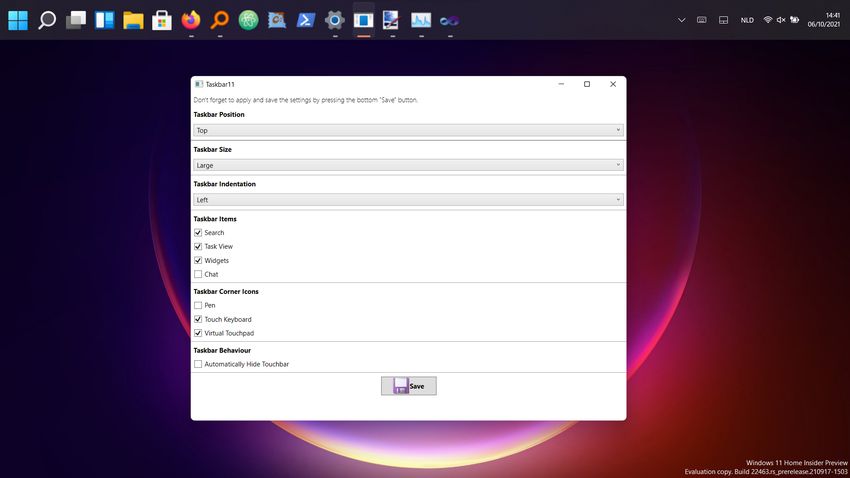
Task: Open Task View from the taskbar
Action: (76, 20)
